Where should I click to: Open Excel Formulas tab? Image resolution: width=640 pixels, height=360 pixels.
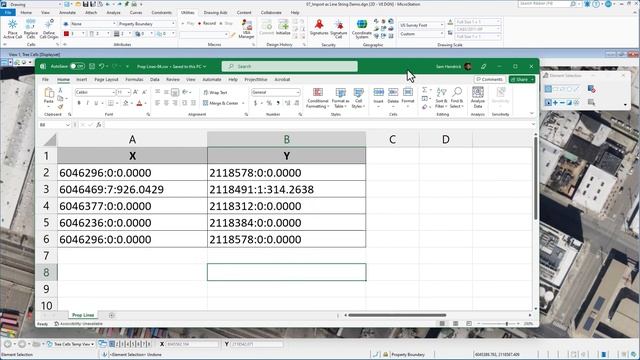click(x=134, y=80)
